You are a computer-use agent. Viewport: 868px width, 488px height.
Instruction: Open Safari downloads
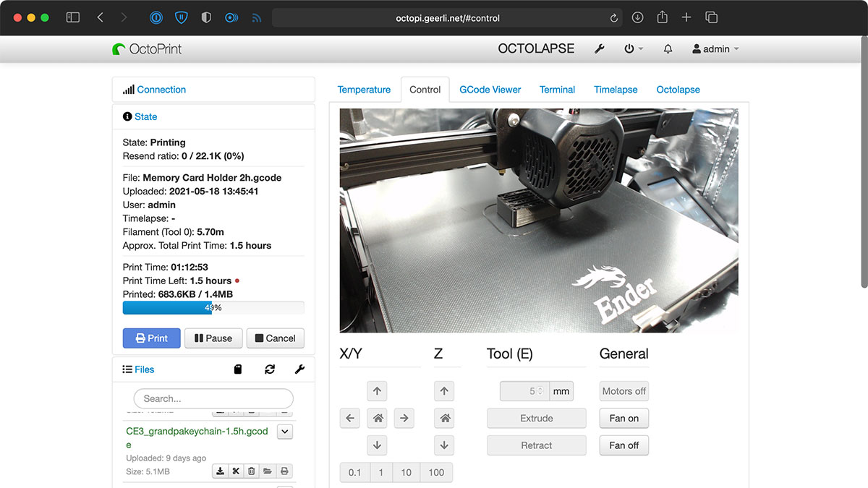click(x=637, y=17)
